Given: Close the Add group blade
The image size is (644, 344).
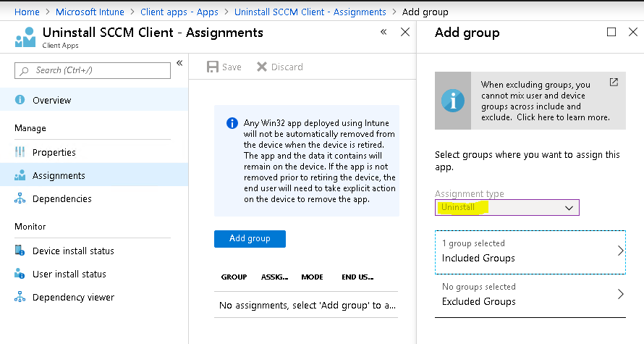Looking at the screenshot, I should click(x=633, y=32).
